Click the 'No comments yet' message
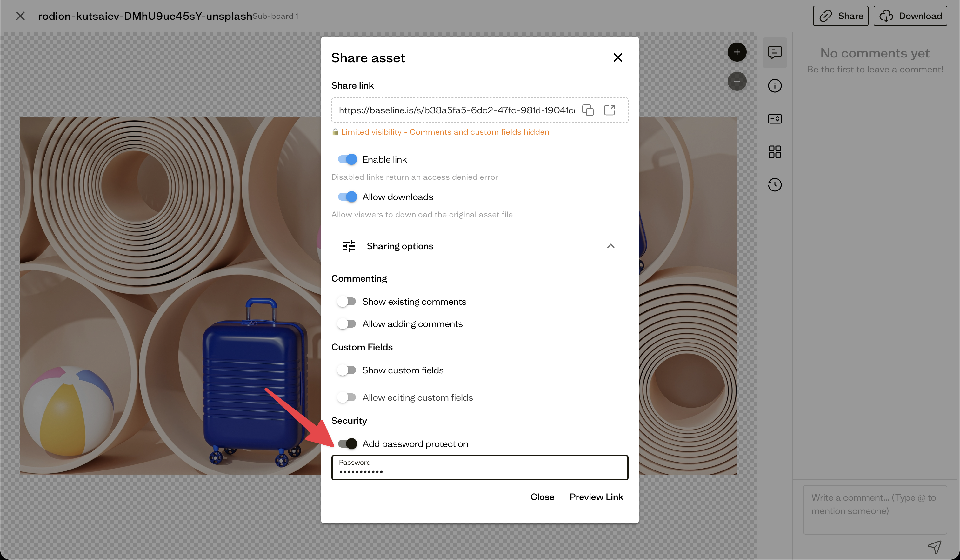This screenshot has width=960, height=560. click(x=875, y=53)
